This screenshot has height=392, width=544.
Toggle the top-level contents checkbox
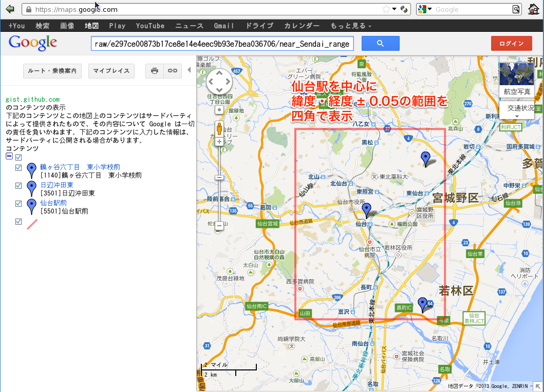pyautogui.click(x=18, y=158)
